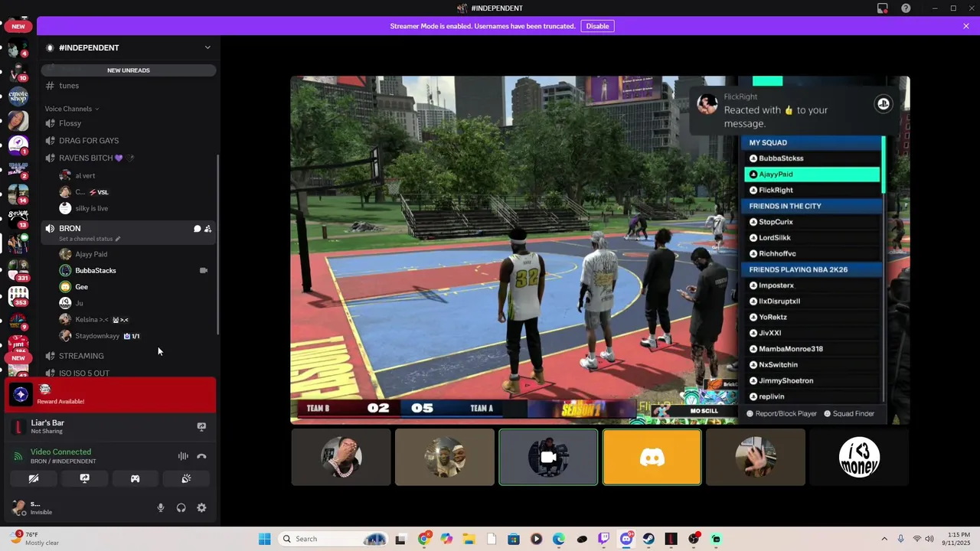Open the Reward Available banner
The width and height of the screenshot is (980, 551).
click(x=110, y=395)
